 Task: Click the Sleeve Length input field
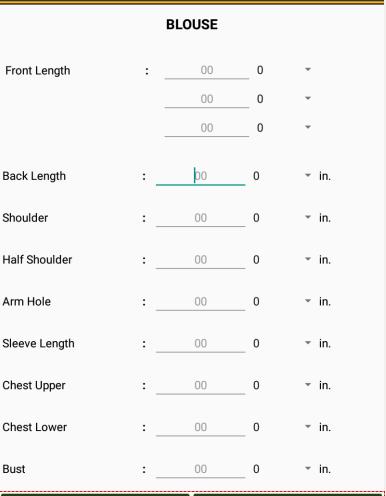point(200,344)
